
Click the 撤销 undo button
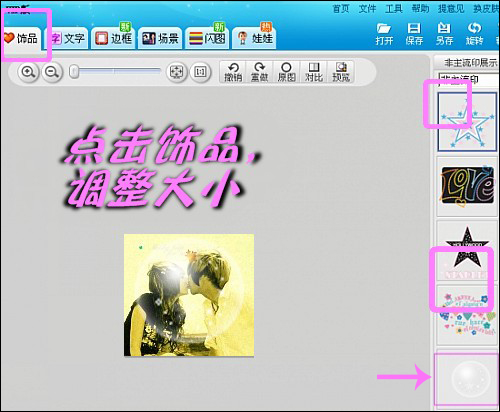pyautogui.click(x=233, y=72)
